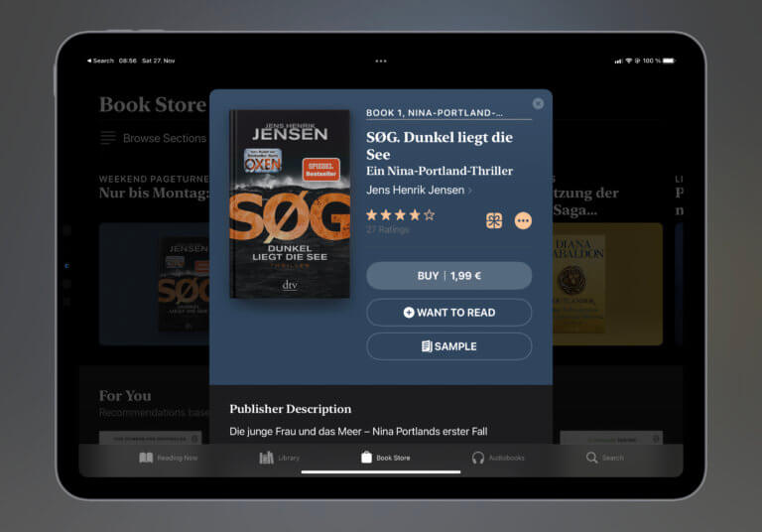Tap the ratings count text
The image size is (762, 532).
coord(387,229)
